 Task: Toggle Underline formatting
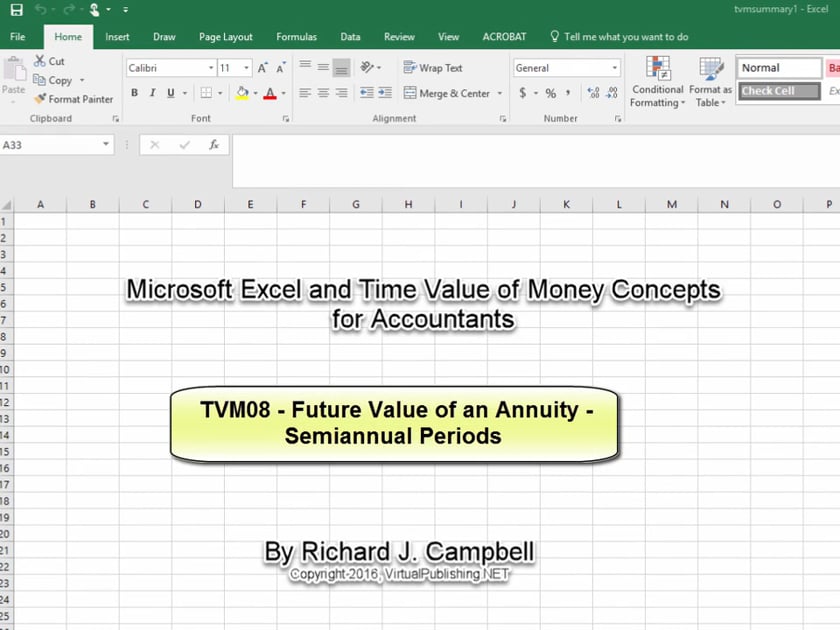171,93
